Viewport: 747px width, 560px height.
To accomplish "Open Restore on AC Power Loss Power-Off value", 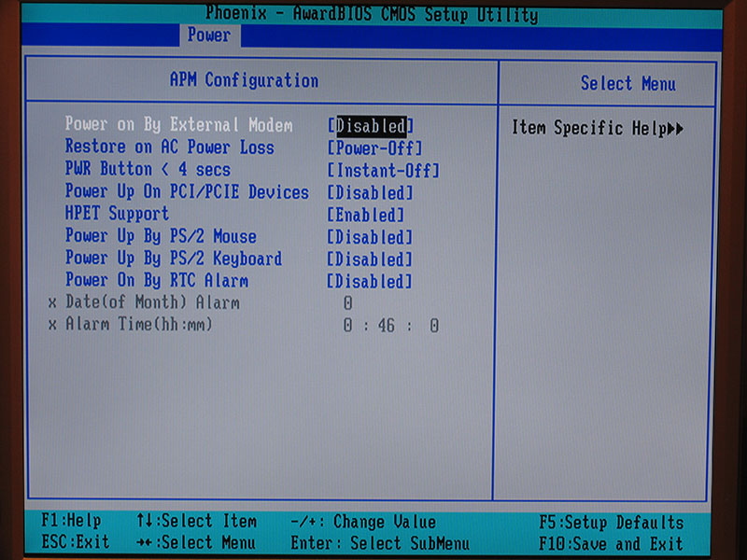I will point(374,148).
